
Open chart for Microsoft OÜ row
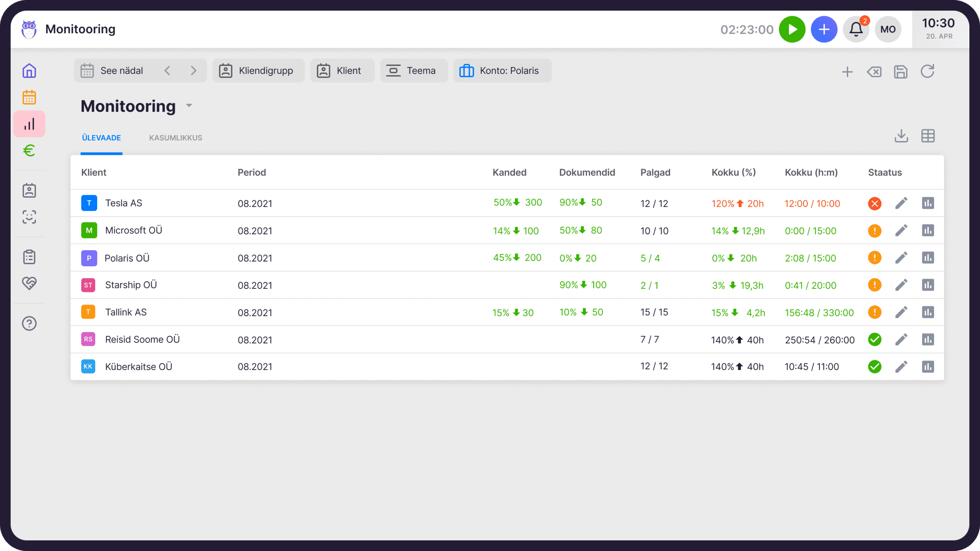click(928, 230)
